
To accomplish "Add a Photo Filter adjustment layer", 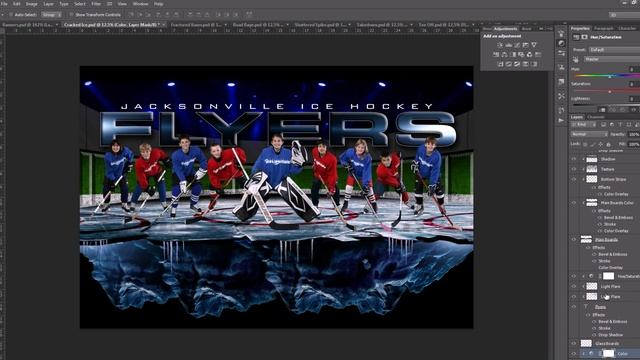I will click(x=521, y=55).
